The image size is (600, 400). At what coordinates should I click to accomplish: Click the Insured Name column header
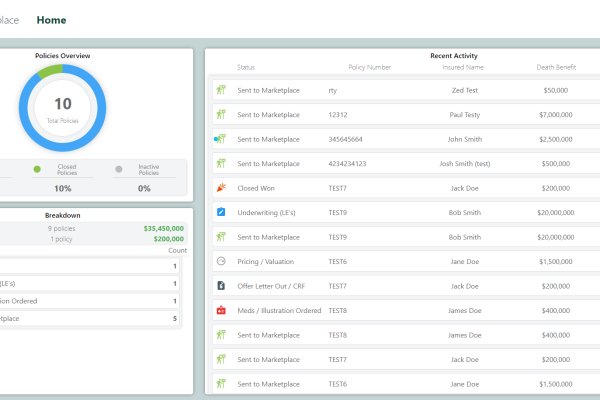pyautogui.click(x=463, y=67)
